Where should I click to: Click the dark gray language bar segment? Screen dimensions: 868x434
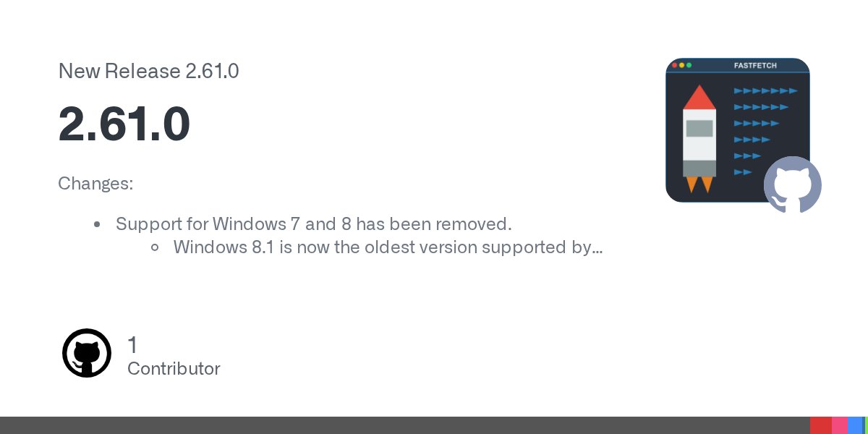[x=405, y=425]
